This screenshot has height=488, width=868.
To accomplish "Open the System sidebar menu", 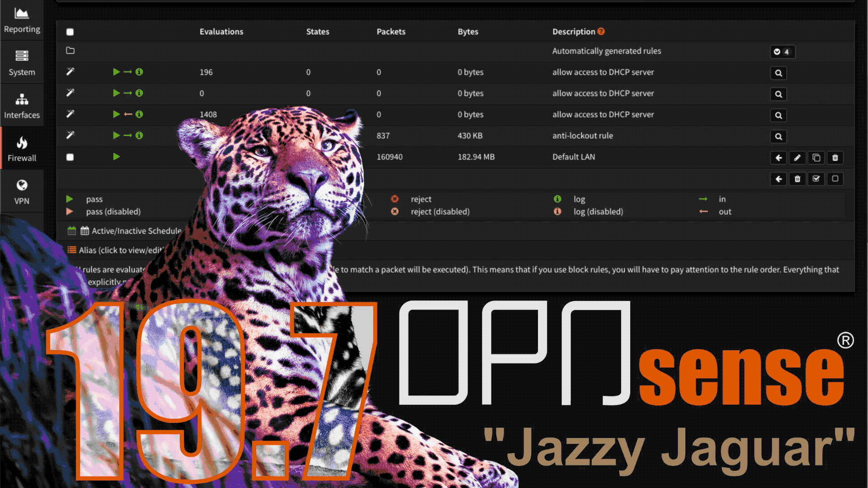I will 22,63.
